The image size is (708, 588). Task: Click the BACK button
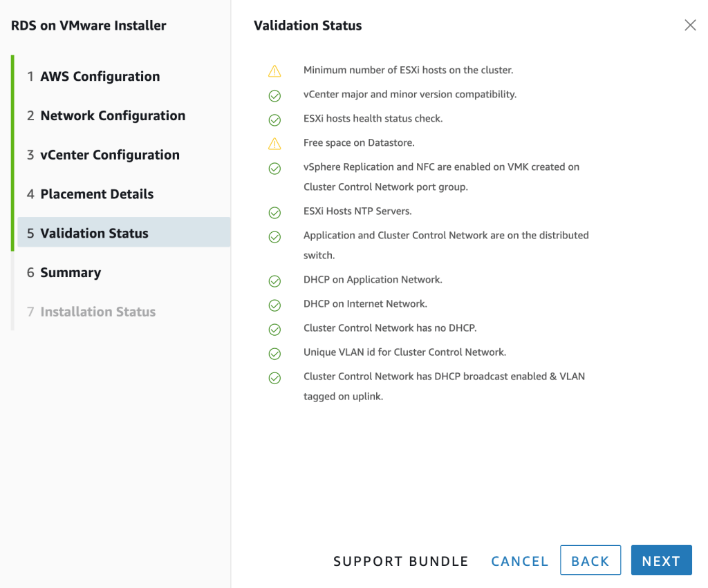590,561
